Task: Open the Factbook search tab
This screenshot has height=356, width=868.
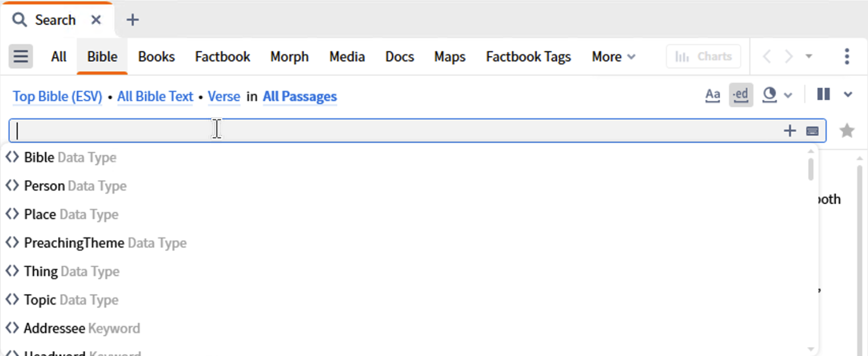Action: tap(222, 57)
